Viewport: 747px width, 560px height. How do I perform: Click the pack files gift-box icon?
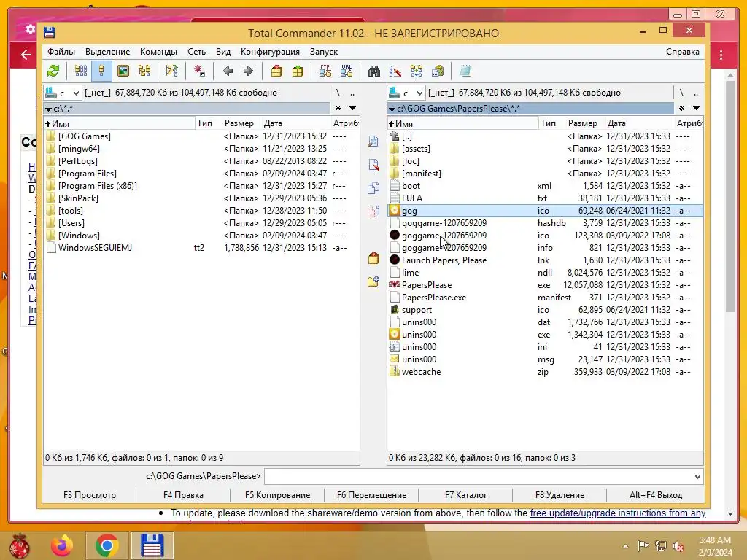pos(276,71)
